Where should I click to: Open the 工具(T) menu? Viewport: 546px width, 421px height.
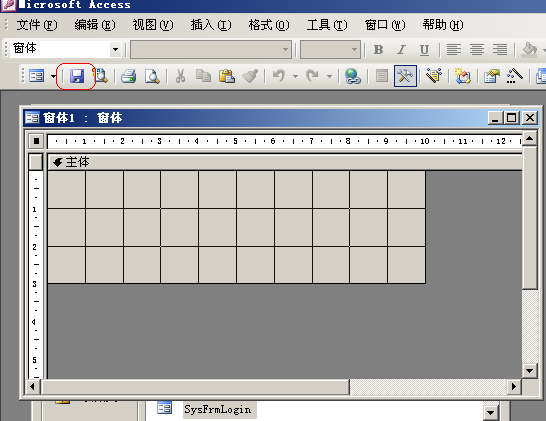[x=327, y=25]
